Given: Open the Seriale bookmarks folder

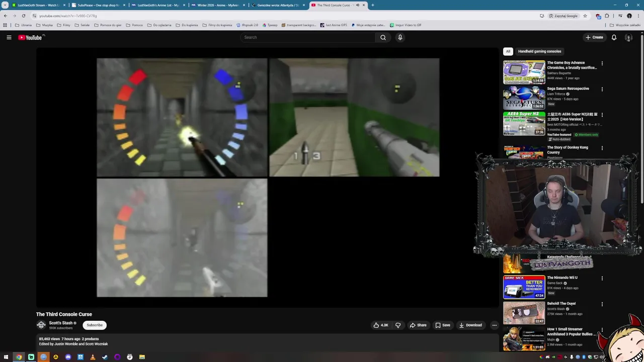Looking at the screenshot, I should (x=82, y=25).
